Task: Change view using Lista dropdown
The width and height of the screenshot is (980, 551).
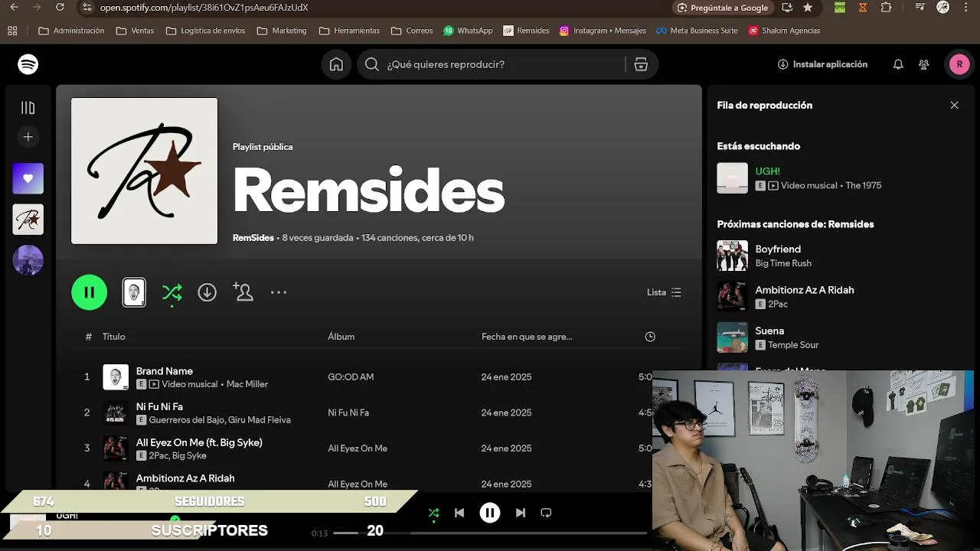Action: [664, 292]
